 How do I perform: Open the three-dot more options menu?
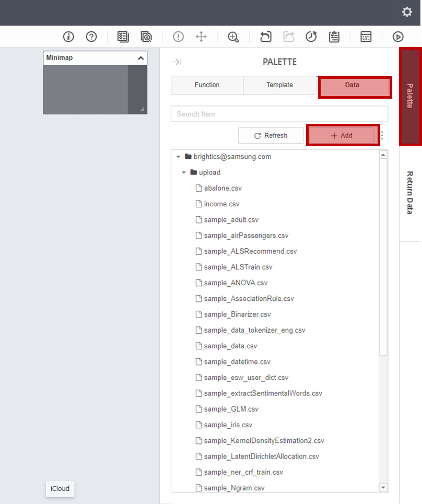[382, 135]
